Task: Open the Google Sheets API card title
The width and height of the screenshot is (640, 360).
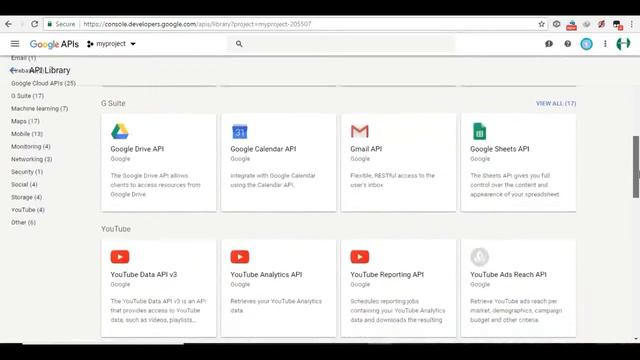Action: pos(500,149)
